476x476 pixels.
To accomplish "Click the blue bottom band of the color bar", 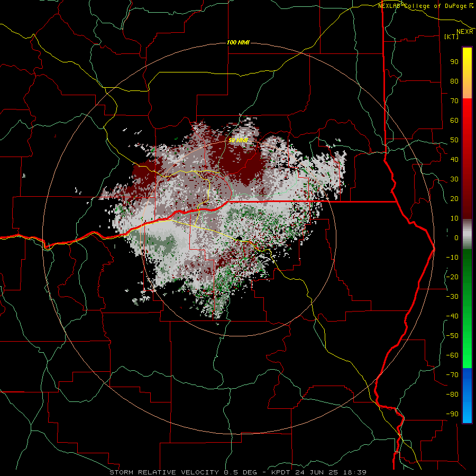I will 467,395.
